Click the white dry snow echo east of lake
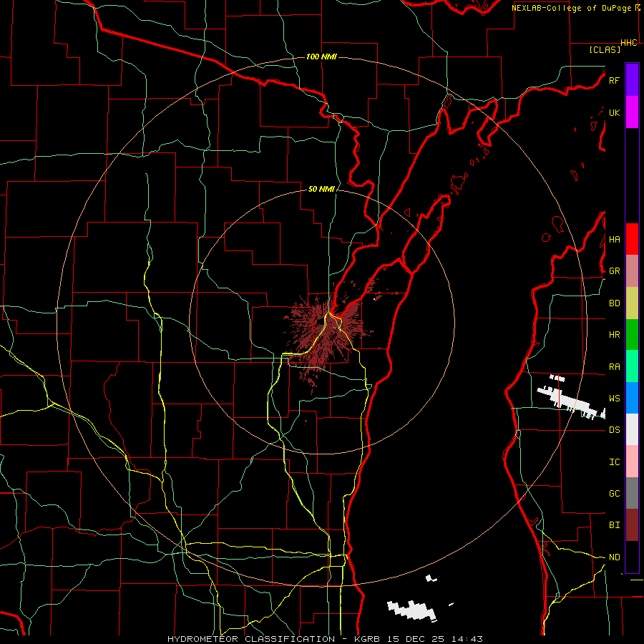 pos(571,398)
